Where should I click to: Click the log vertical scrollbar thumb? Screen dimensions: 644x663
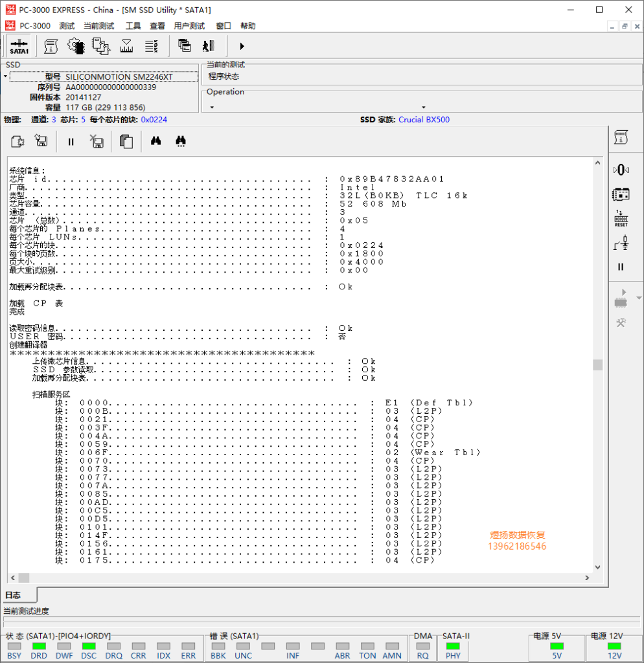click(x=597, y=365)
